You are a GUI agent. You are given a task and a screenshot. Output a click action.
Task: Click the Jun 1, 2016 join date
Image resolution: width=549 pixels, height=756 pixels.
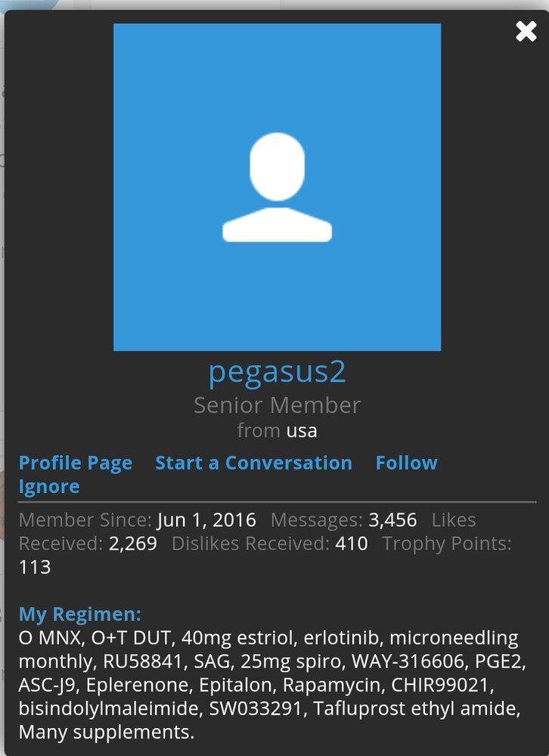pyautogui.click(x=206, y=520)
